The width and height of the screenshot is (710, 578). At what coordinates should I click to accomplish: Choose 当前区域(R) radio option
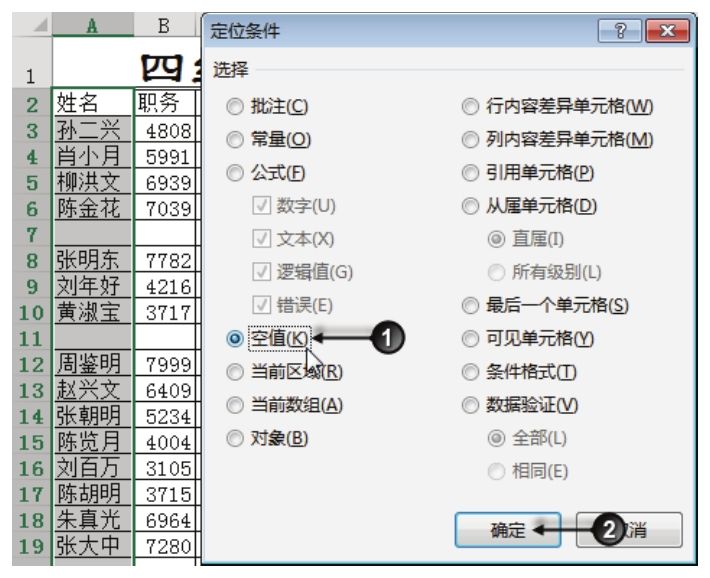click(x=235, y=372)
